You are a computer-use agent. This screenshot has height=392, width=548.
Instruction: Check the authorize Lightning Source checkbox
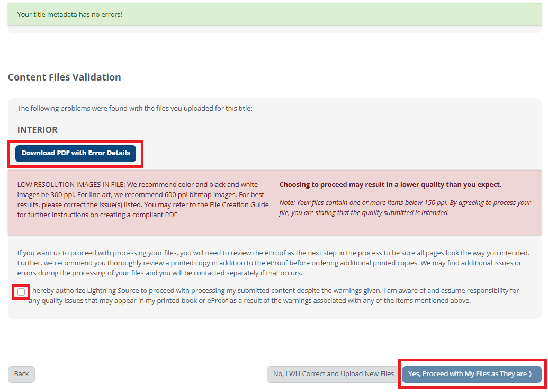[21, 292]
